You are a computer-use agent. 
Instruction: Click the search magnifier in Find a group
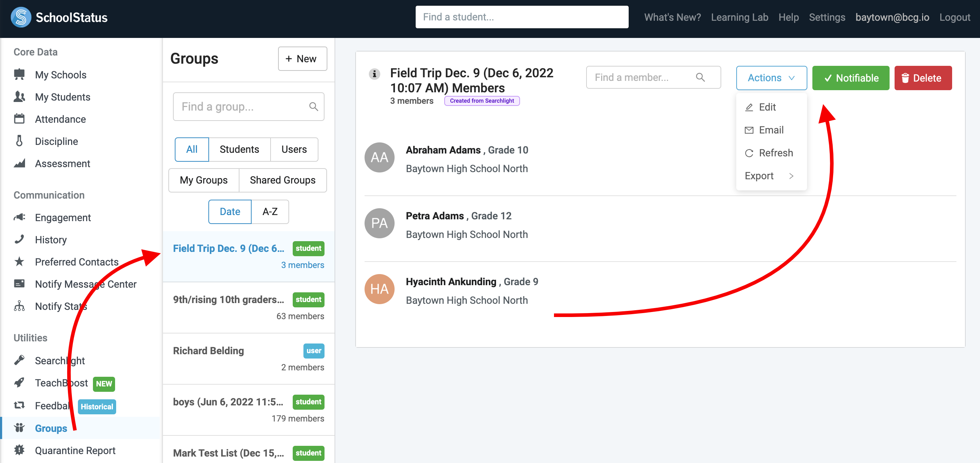tap(313, 107)
